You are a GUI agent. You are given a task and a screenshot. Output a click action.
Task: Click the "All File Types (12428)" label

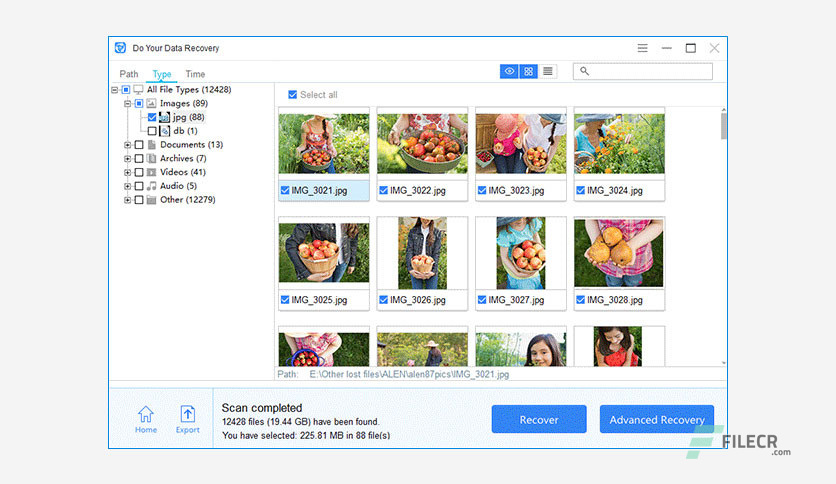(189, 90)
